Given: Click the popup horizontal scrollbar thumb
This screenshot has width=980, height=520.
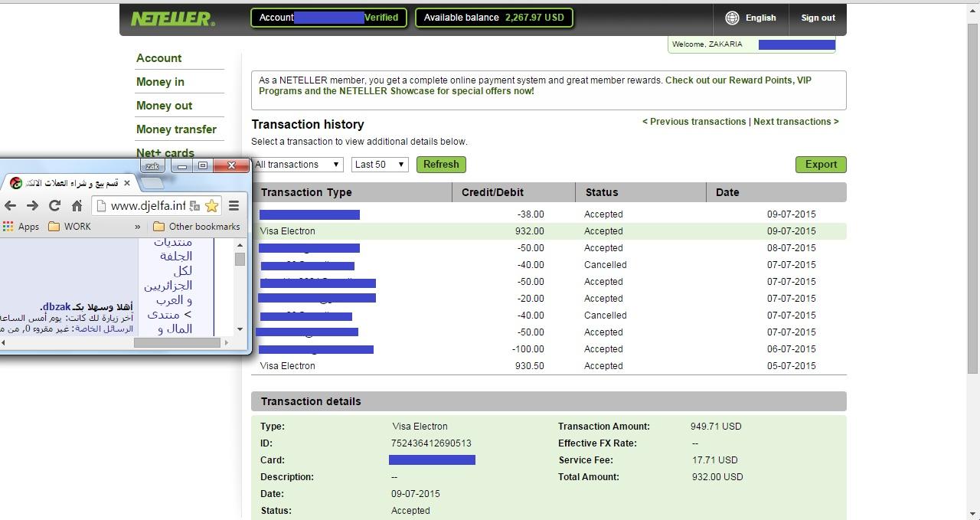Looking at the screenshot, I should click(177, 342).
